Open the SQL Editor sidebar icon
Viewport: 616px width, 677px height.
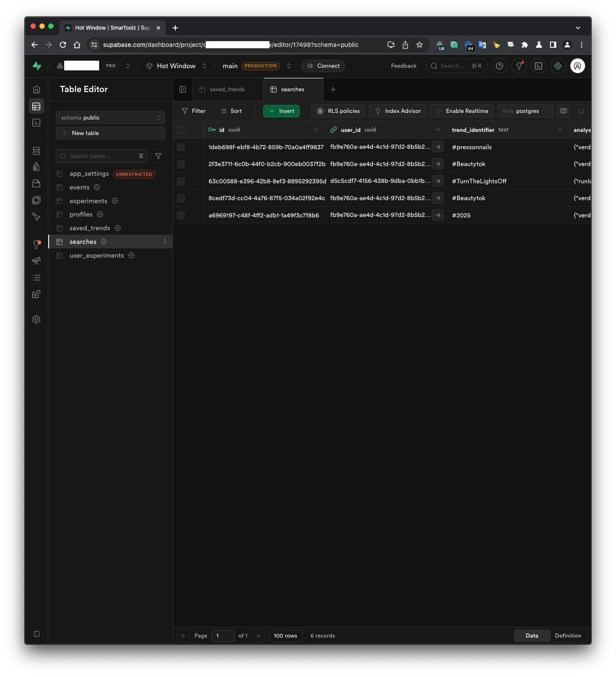[x=36, y=123]
